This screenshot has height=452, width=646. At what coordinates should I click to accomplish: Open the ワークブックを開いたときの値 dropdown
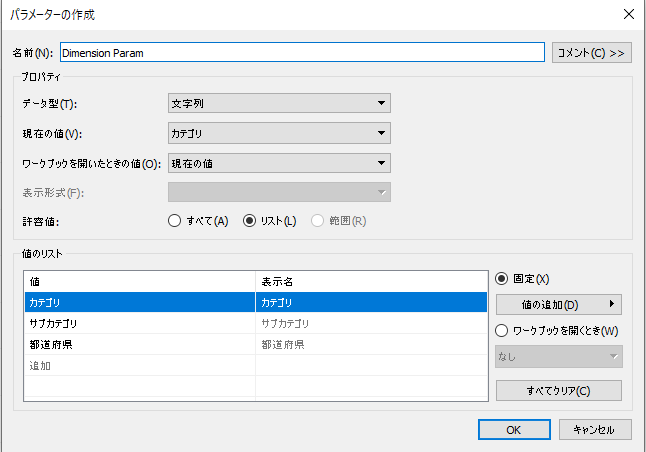279,163
